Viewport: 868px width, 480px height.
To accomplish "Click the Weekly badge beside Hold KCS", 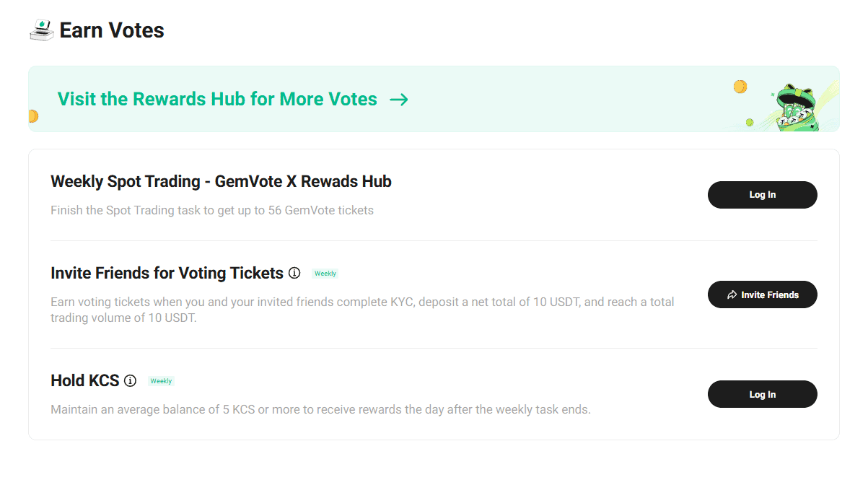I will tap(161, 381).
